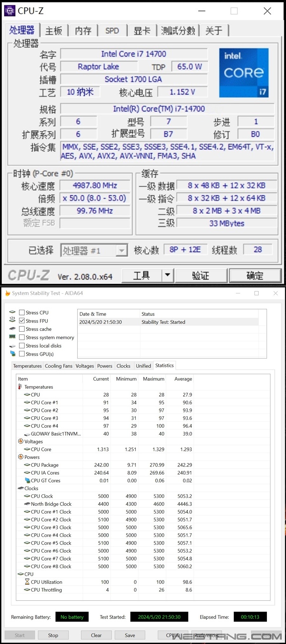Screen dimensions: 286x644
Task: Click the CPU Package row icon
Action: tap(27, 465)
